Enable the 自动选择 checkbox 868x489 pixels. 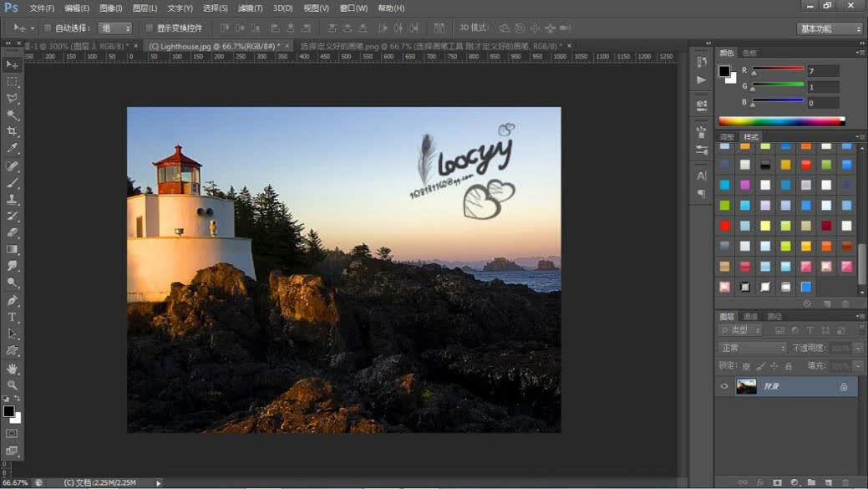48,28
